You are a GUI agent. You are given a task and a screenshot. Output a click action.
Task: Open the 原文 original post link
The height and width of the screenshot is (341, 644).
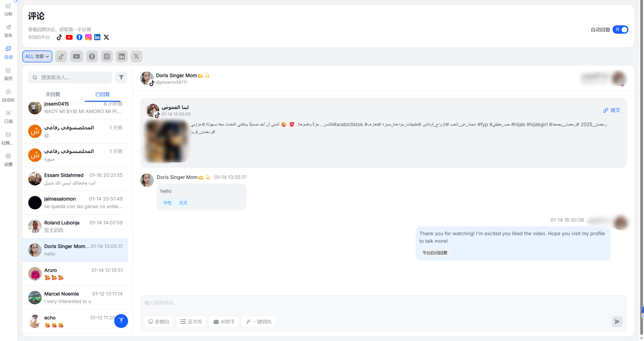612,110
